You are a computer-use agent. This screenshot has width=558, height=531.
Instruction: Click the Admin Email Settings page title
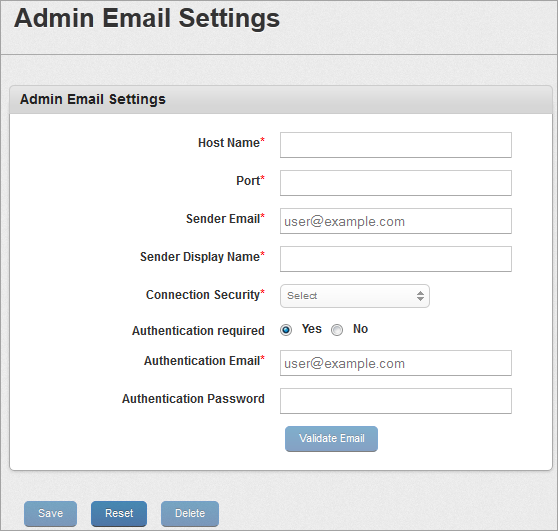[147, 18]
